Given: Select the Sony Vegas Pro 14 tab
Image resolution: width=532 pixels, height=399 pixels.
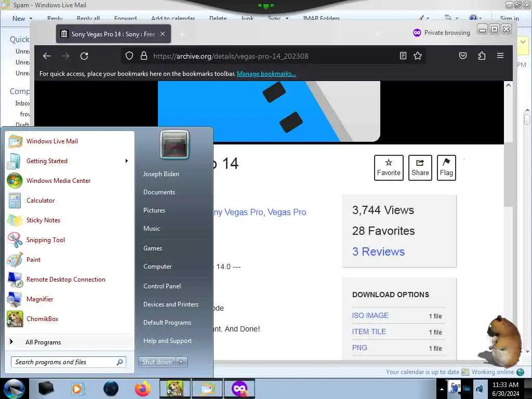Looking at the screenshot, I should pos(113,34).
